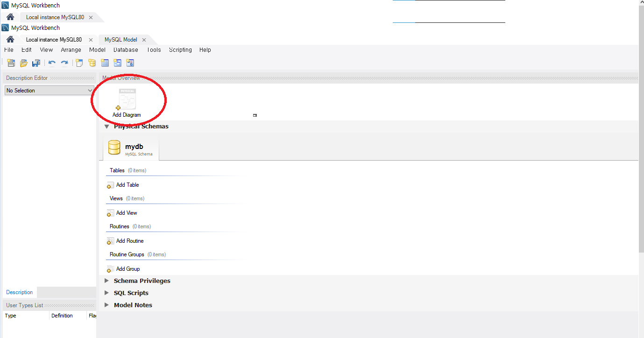Click the plus icon beside Add Routine
This screenshot has width=644, height=338.
coord(110,241)
